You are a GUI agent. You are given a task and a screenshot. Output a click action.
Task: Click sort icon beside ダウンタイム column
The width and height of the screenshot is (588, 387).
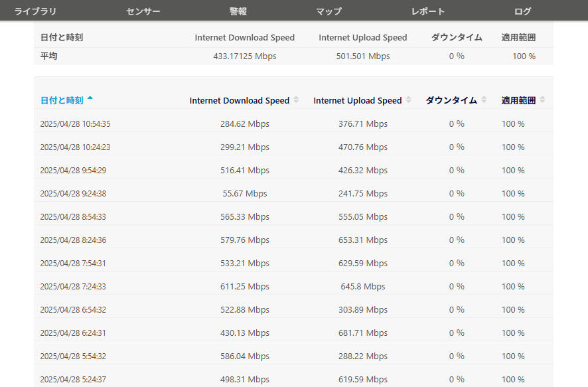point(484,100)
